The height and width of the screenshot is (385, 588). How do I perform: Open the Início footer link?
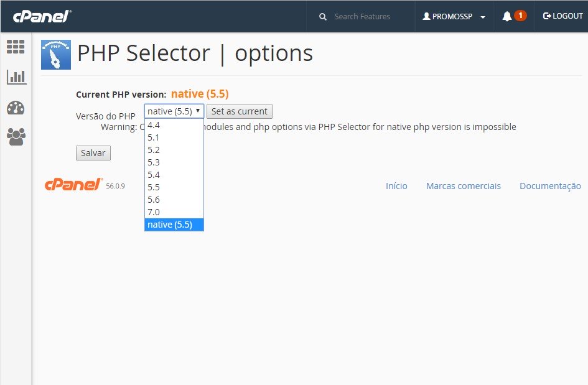click(396, 186)
